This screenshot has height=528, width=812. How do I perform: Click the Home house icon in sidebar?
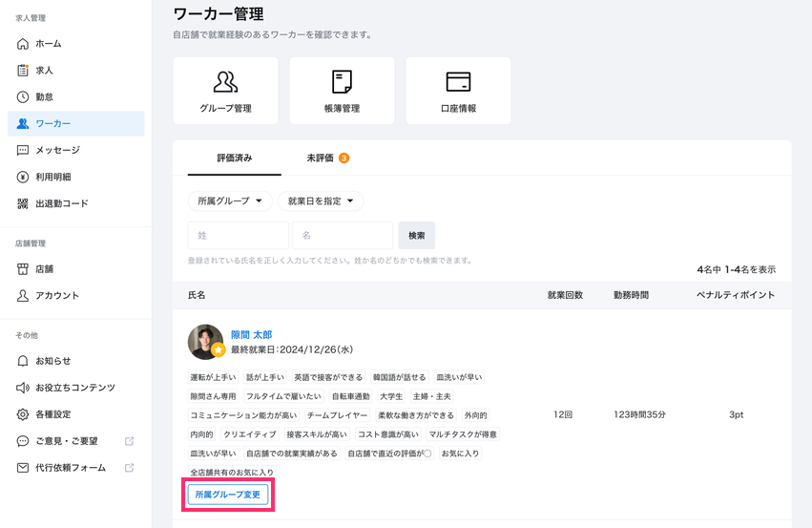pyautogui.click(x=24, y=44)
